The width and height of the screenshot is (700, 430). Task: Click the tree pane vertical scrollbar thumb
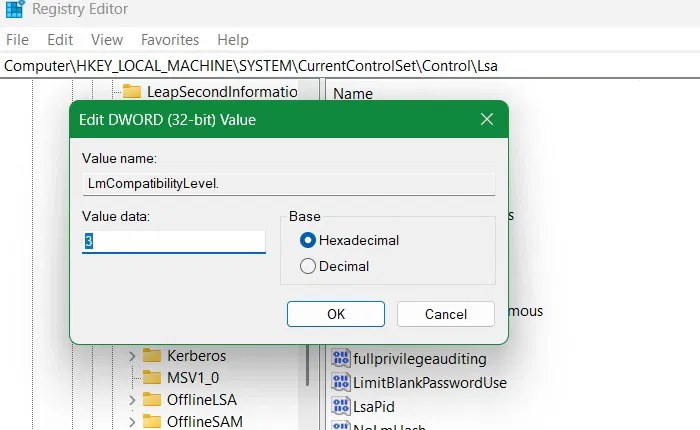[x=308, y=365]
